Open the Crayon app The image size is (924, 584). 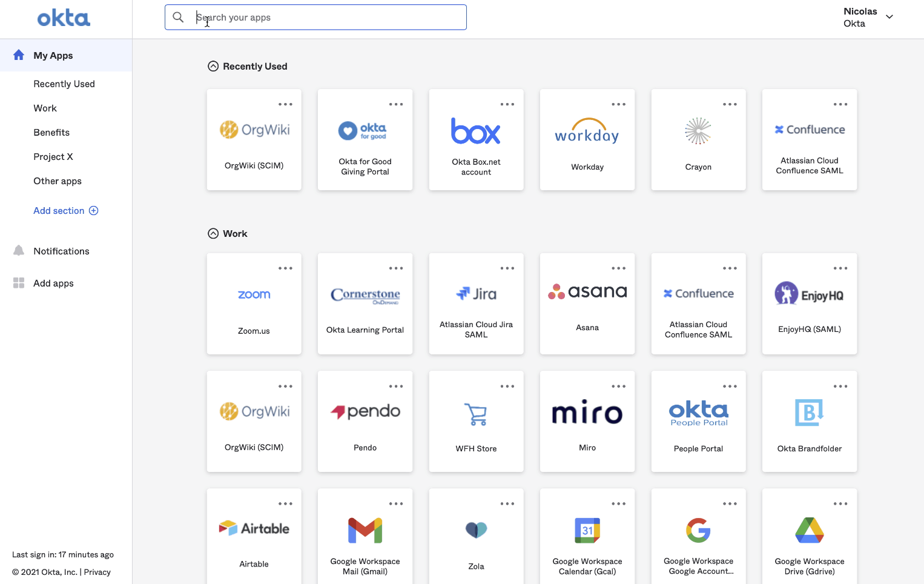tap(698, 140)
